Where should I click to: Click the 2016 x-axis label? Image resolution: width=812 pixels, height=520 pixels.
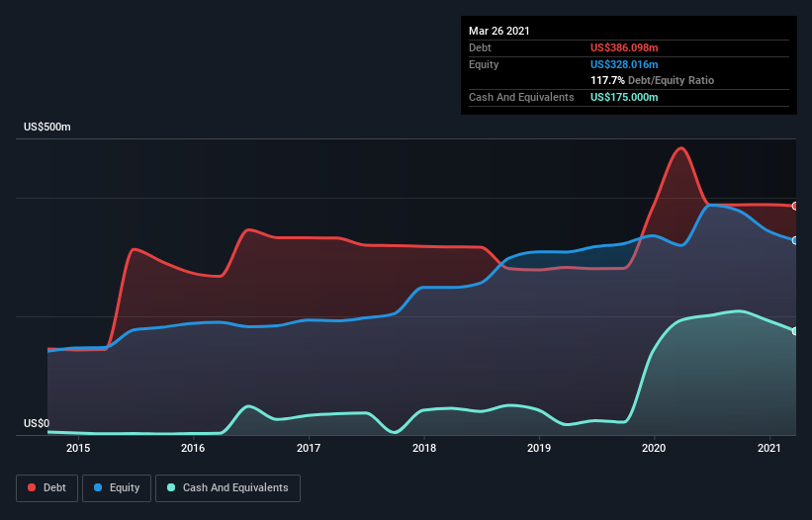(193, 448)
